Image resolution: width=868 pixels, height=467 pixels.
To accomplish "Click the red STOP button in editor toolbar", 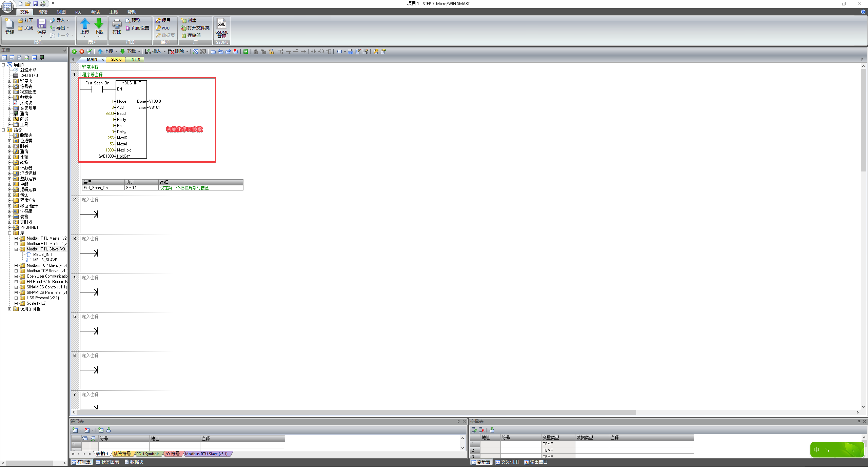I will coord(82,52).
